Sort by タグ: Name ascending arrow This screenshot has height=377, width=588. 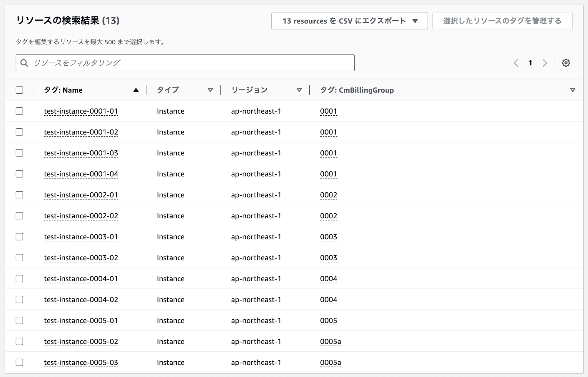136,90
